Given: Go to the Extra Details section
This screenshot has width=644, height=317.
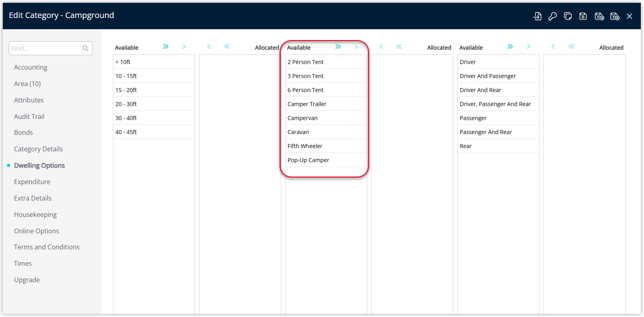Looking at the screenshot, I should tap(32, 198).
